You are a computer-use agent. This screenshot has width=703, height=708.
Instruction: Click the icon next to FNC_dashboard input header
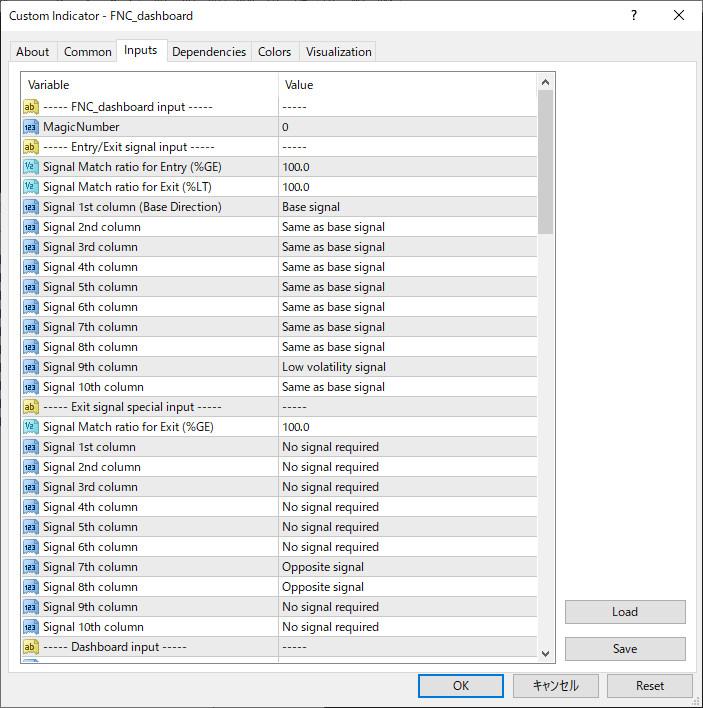pyautogui.click(x=31, y=107)
